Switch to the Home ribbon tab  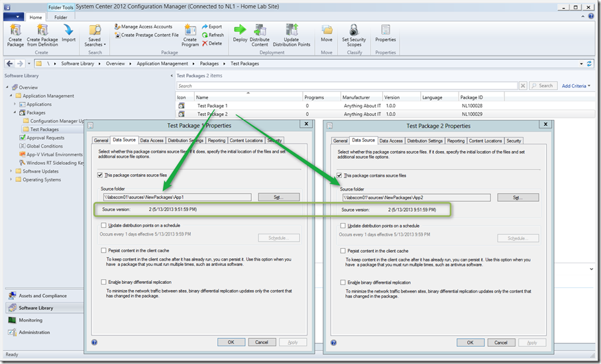(x=36, y=17)
